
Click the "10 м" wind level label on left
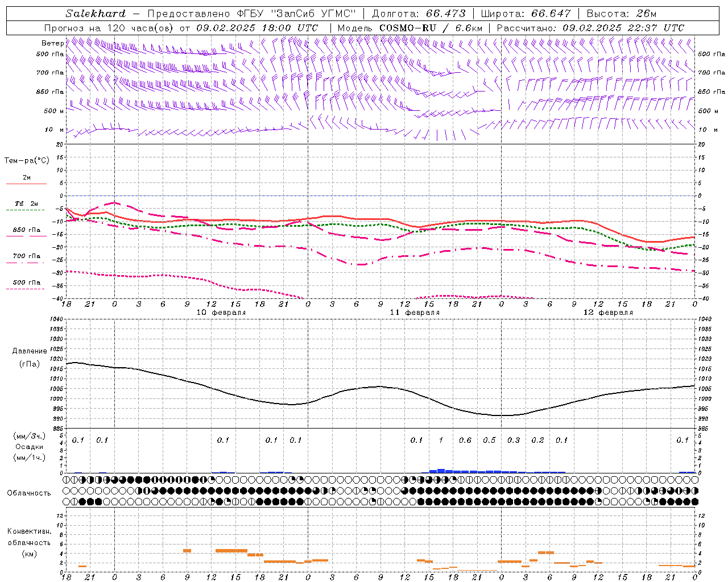[x=54, y=130]
